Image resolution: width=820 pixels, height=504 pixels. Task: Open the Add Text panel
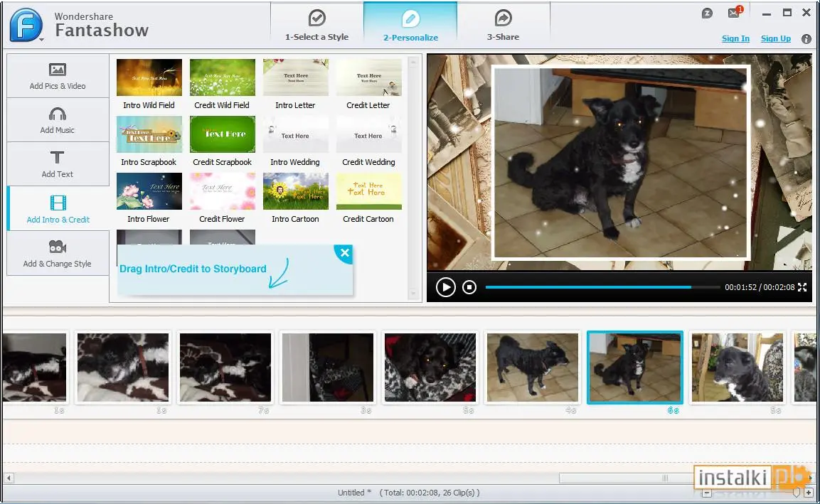tap(58, 164)
